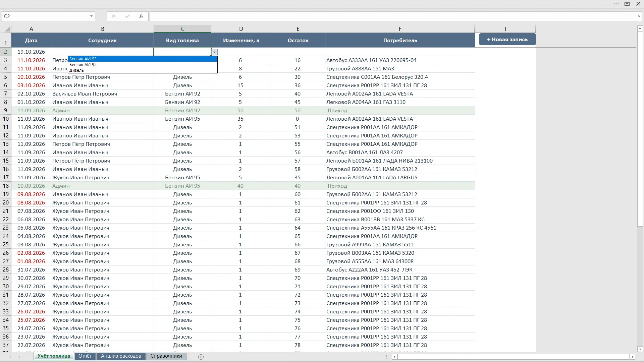Click the cancel entry X icon

[114, 16]
